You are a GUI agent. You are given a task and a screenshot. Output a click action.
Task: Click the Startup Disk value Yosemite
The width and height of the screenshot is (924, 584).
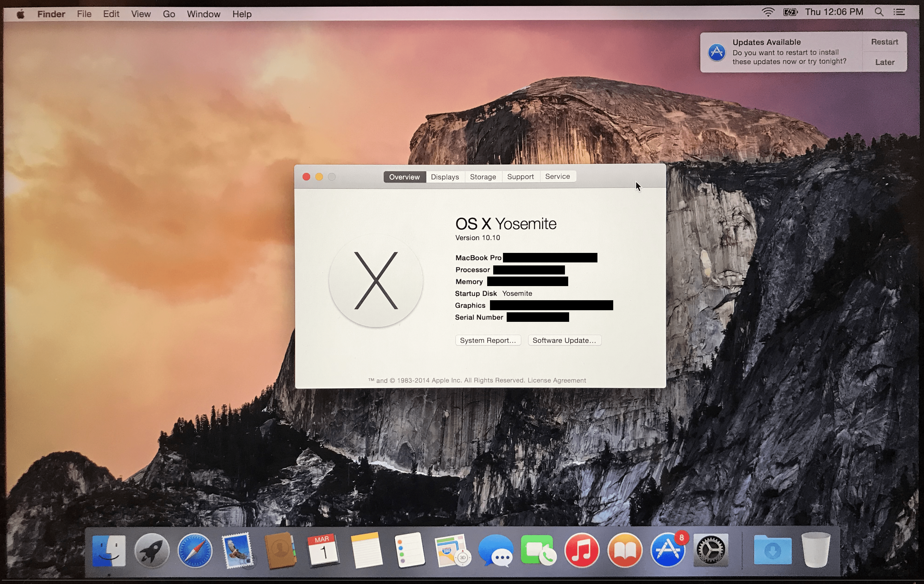tap(517, 294)
